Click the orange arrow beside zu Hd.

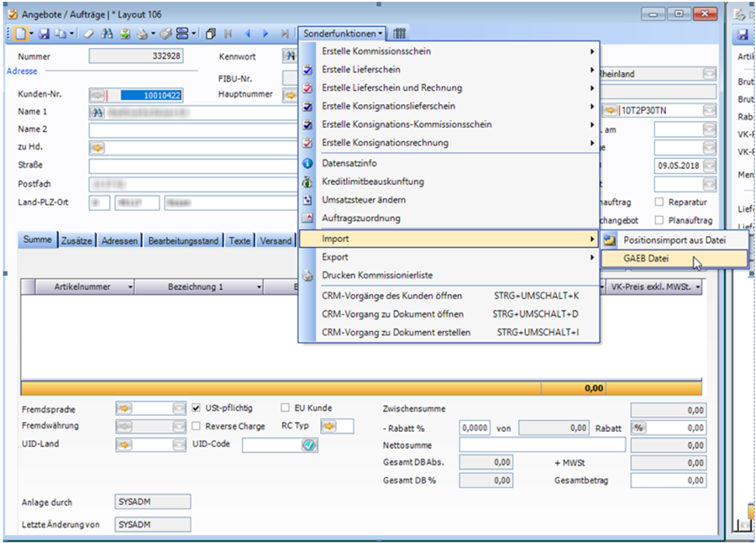click(x=97, y=148)
